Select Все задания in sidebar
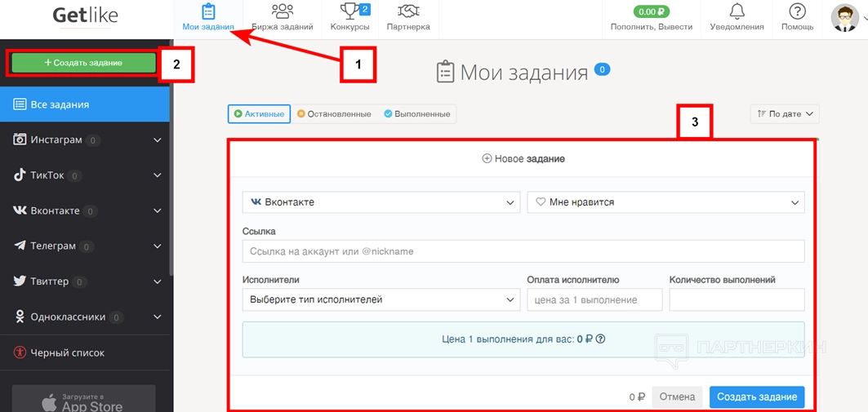The image size is (868, 412). [85, 104]
